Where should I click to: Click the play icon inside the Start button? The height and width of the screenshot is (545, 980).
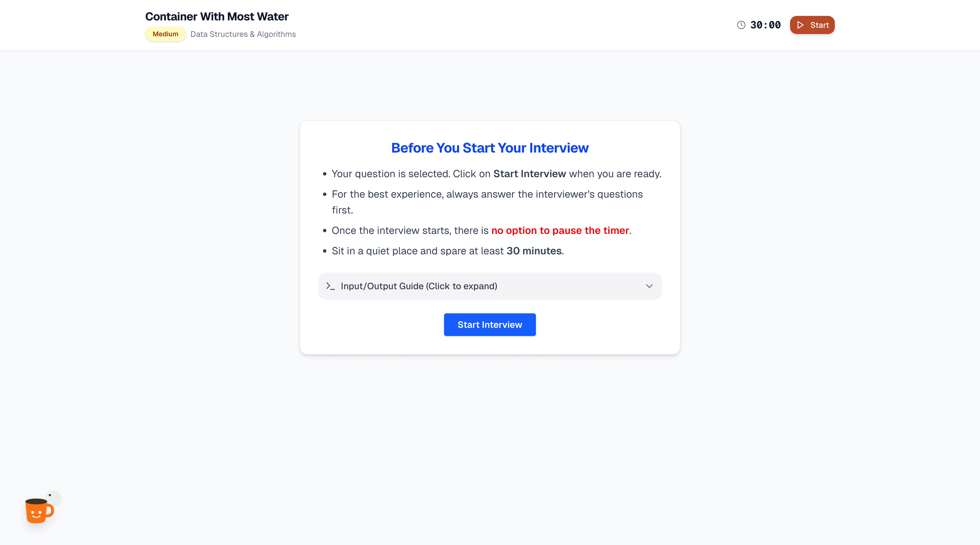click(801, 25)
